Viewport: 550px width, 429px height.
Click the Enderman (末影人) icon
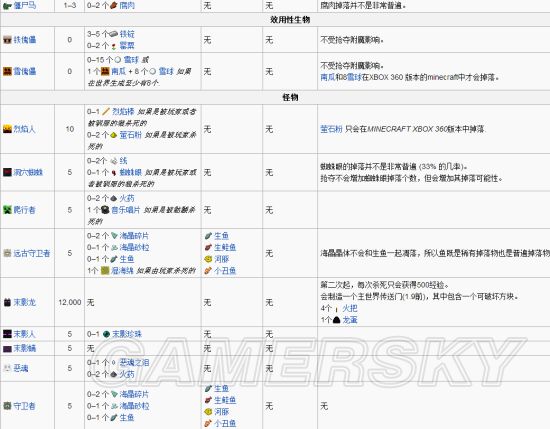(7, 334)
